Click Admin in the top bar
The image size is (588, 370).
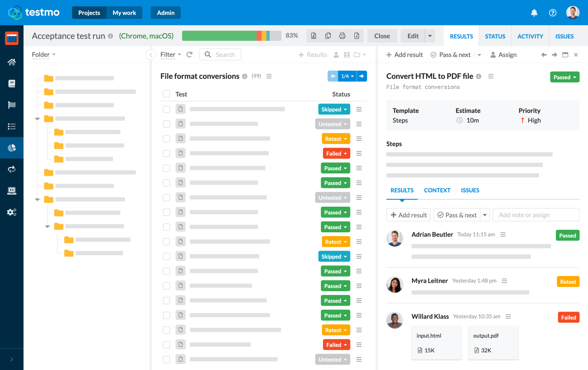click(165, 13)
